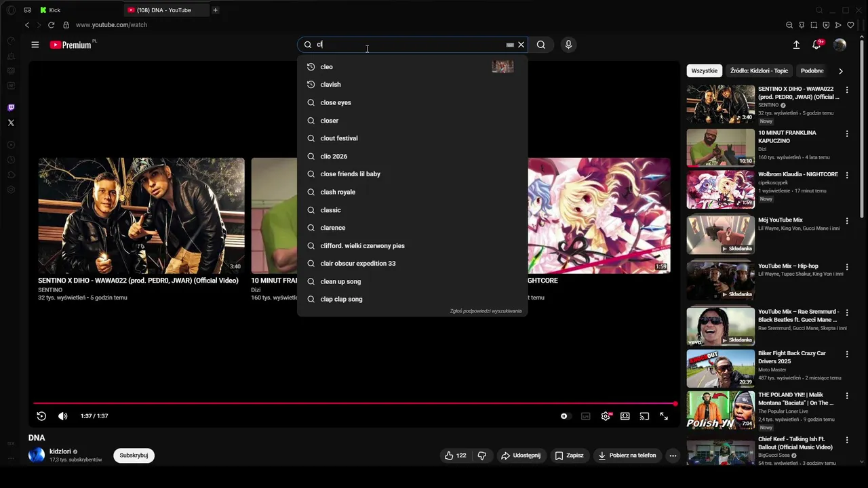Like the DNA video

[x=455, y=455]
